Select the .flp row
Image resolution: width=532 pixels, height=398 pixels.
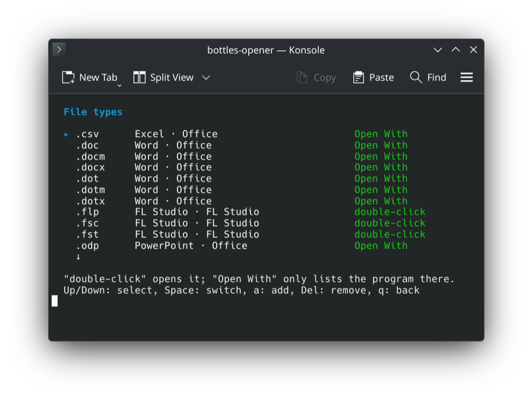coord(245,212)
